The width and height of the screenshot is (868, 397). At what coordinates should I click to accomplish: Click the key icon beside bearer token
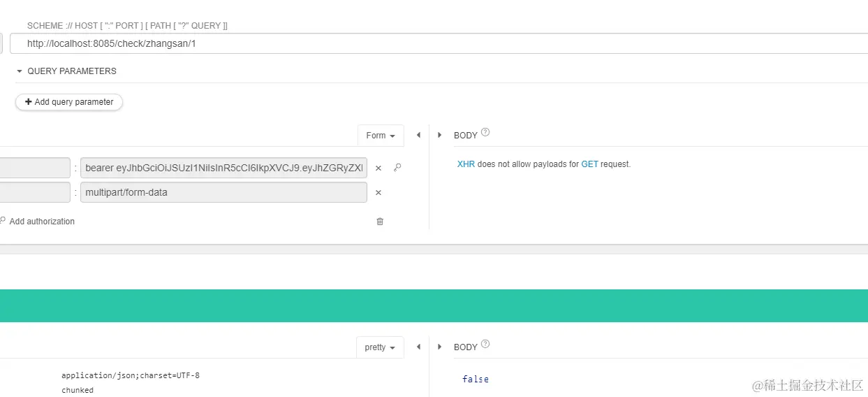click(397, 168)
